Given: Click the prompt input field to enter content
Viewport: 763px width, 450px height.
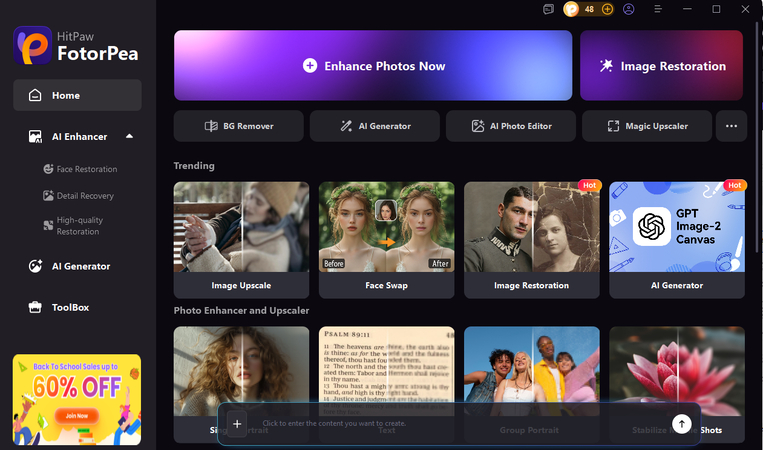Looking at the screenshot, I should [x=457, y=423].
